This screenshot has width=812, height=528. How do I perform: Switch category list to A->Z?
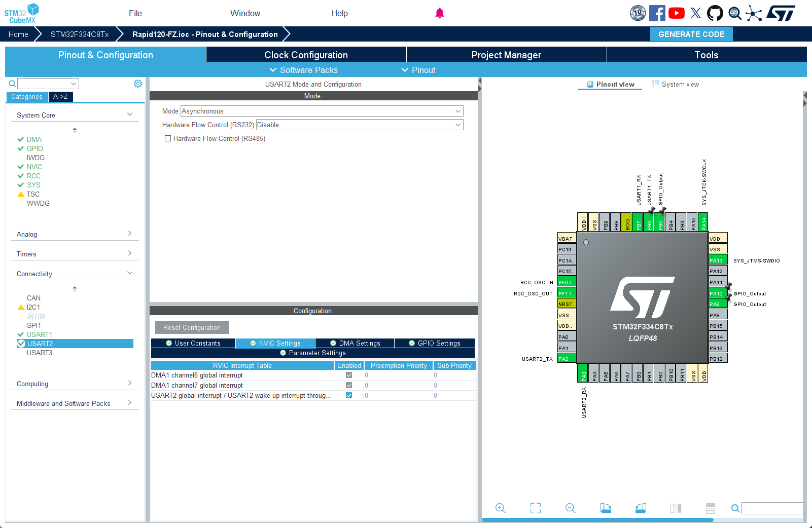60,96
